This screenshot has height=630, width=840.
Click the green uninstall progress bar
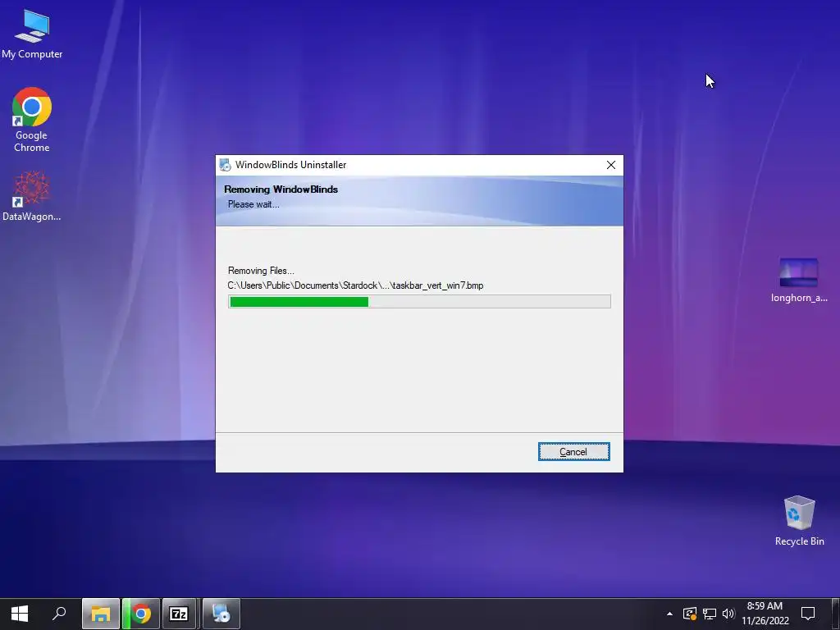419,302
